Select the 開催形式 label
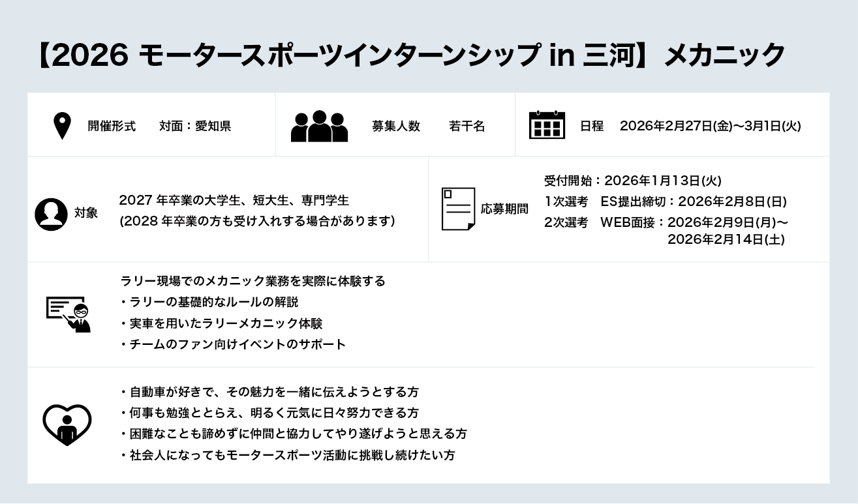The image size is (858, 504). (x=112, y=126)
